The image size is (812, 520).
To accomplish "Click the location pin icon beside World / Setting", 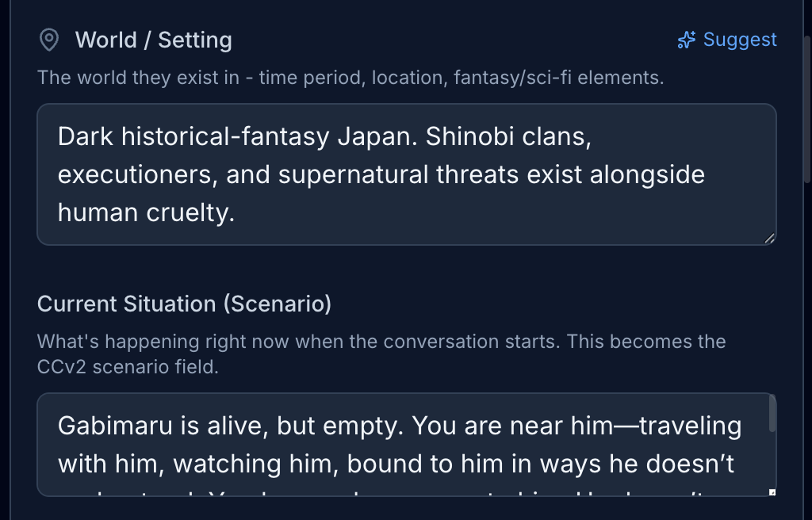I will coord(49,40).
